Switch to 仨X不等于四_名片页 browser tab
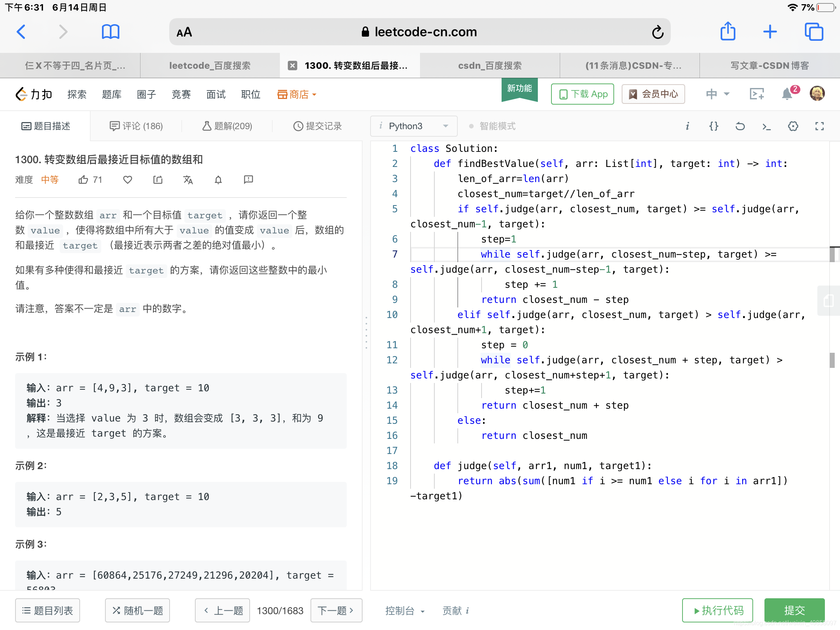The image size is (840, 630). point(70,66)
